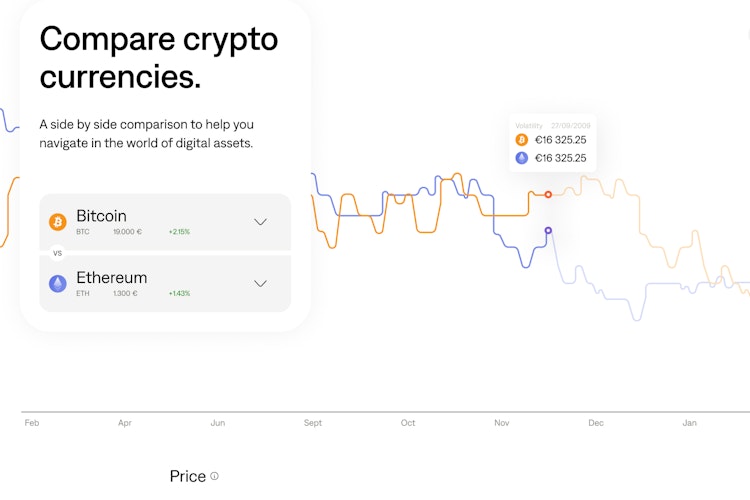Click the Ethereum logo icon in selector
The image size is (750, 500).
pos(58,284)
